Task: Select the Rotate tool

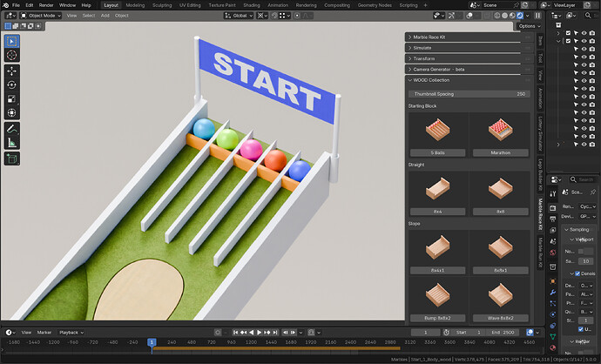Action: [x=12, y=85]
